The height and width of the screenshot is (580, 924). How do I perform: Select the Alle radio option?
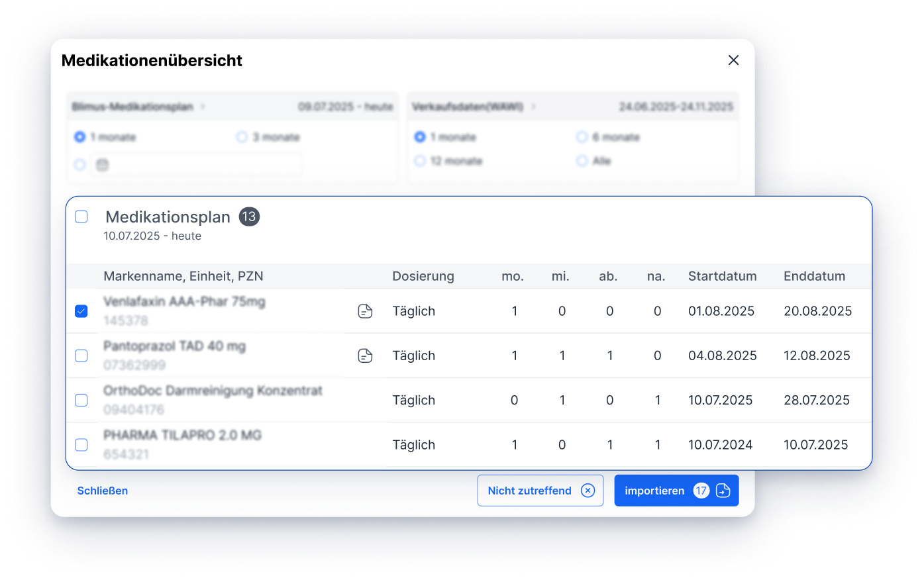582,161
